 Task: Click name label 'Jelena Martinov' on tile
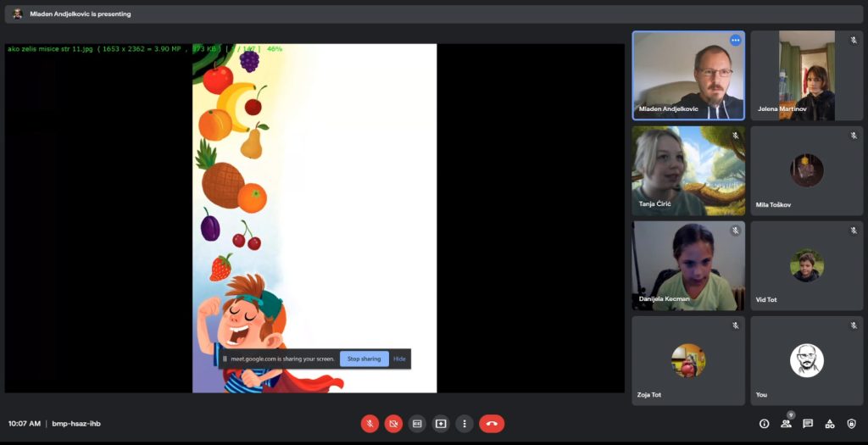coord(782,109)
